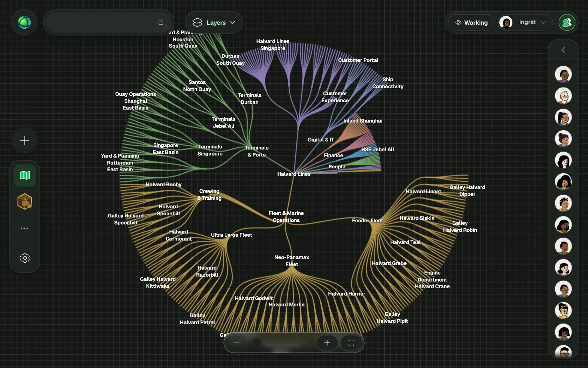Screen dimensions: 588x368
Task: Click the plus add button on left
Action: 24,141
